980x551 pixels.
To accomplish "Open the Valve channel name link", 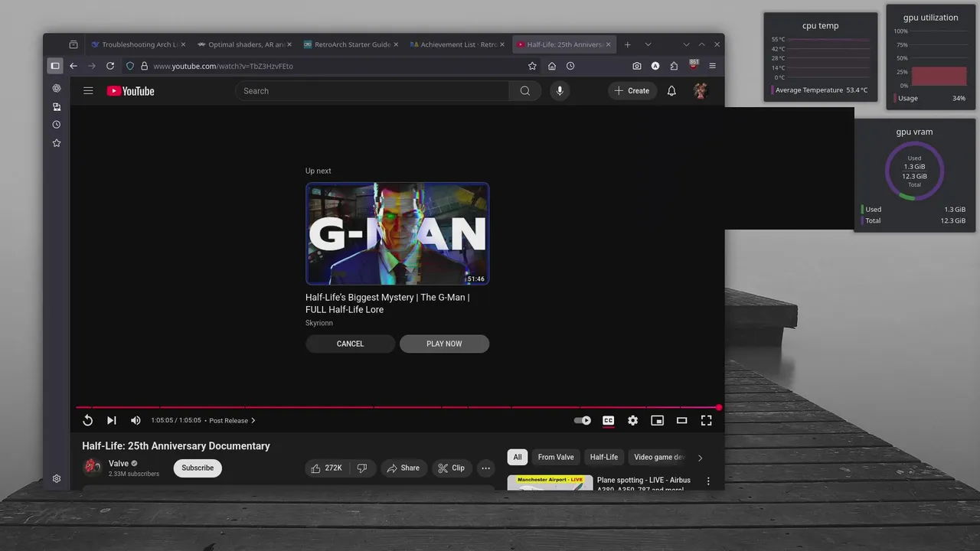I will click(119, 463).
